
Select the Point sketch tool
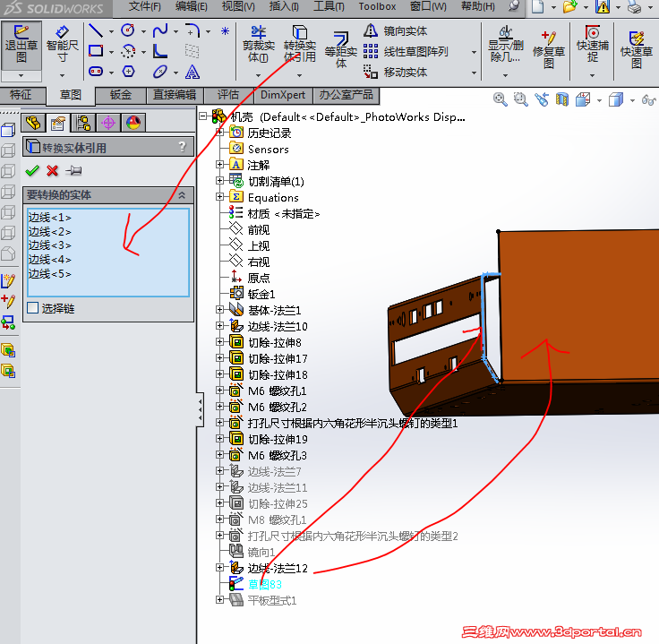225,30
